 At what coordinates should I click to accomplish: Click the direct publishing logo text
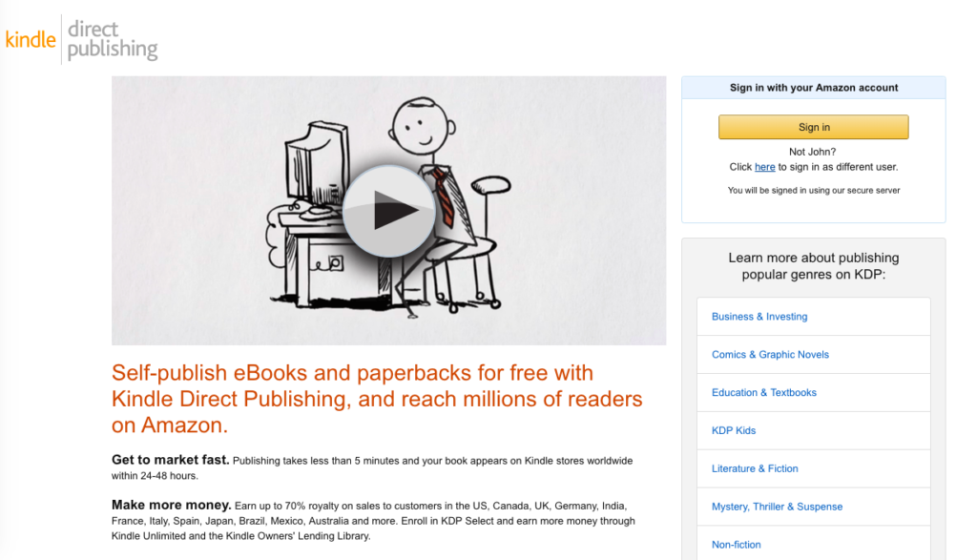113,40
